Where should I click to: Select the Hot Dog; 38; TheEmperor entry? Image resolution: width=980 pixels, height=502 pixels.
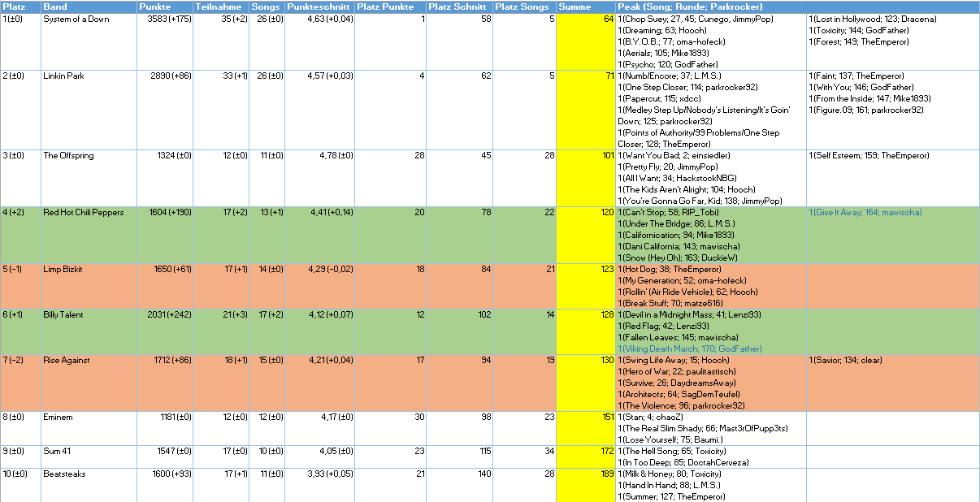click(668, 270)
